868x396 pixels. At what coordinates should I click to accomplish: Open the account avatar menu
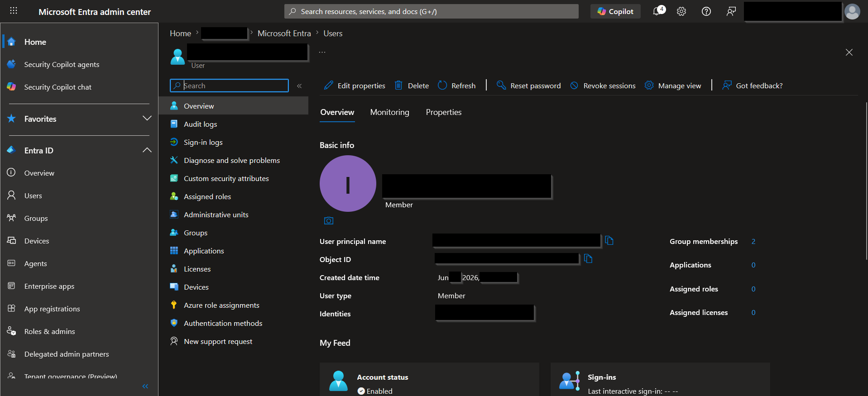pyautogui.click(x=852, y=11)
